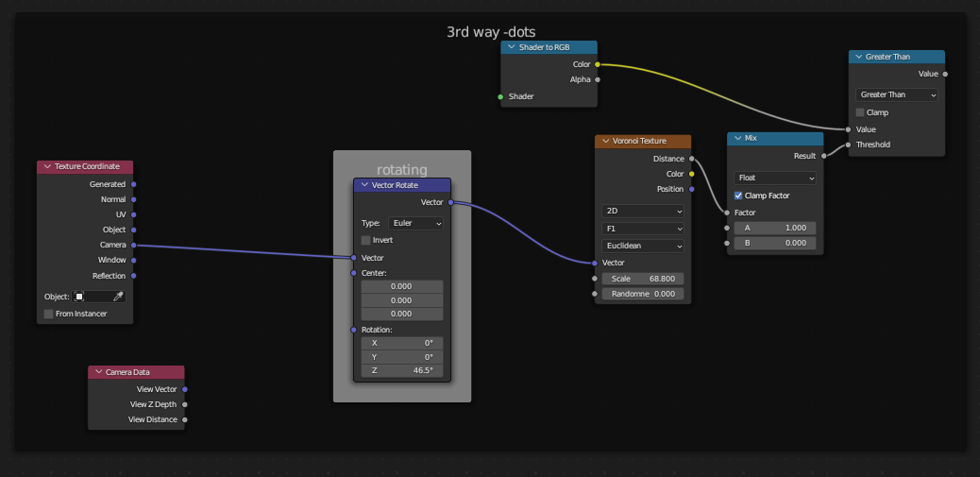The width and height of the screenshot is (980, 477).
Task: Click the View Distance output socket
Action: point(185,419)
